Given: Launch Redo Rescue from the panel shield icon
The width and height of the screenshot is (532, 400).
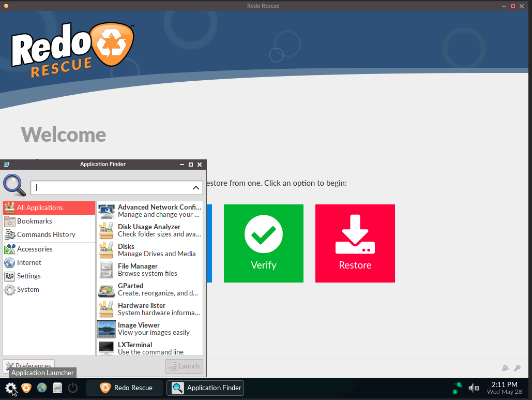Looking at the screenshot, I should pyautogui.click(x=26, y=388).
